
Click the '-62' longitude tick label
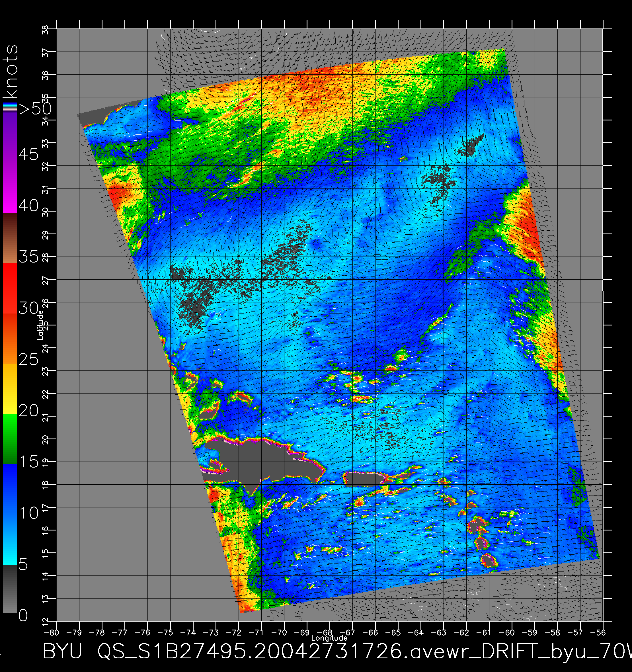pyautogui.click(x=461, y=632)
